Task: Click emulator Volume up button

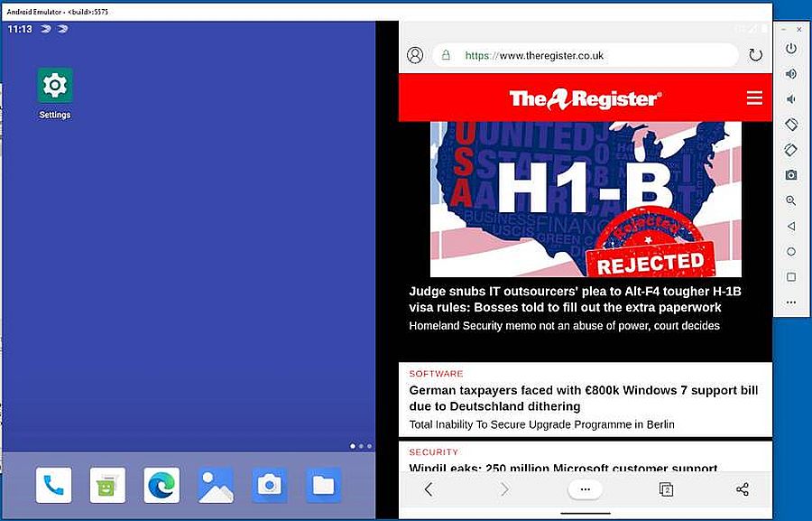Action: (x=790, y=74)
